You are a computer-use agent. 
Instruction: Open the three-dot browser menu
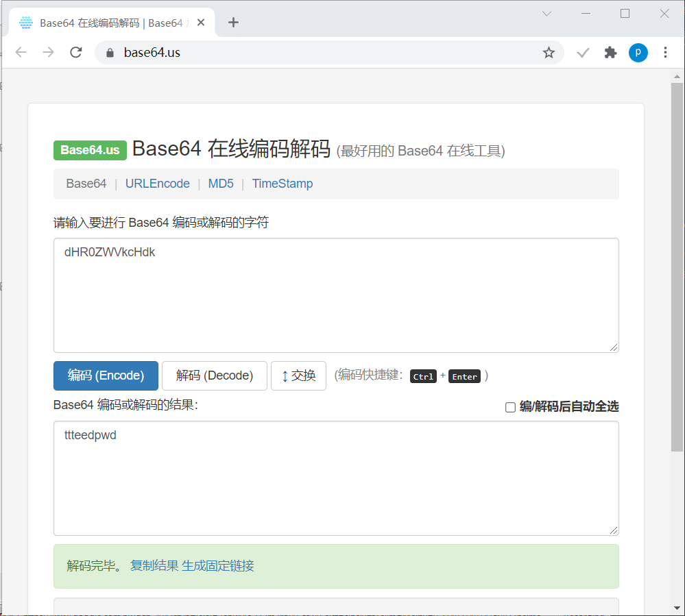[666, 52]
